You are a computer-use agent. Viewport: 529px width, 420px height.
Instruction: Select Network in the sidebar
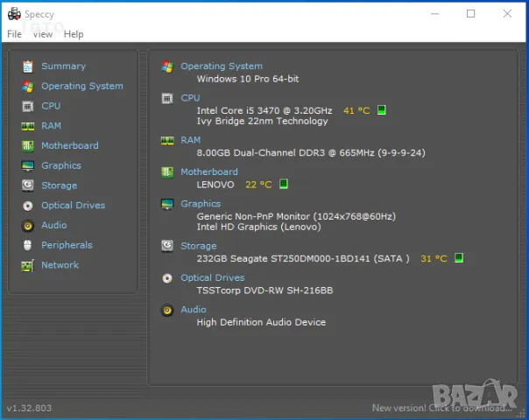tap(60, 265)
